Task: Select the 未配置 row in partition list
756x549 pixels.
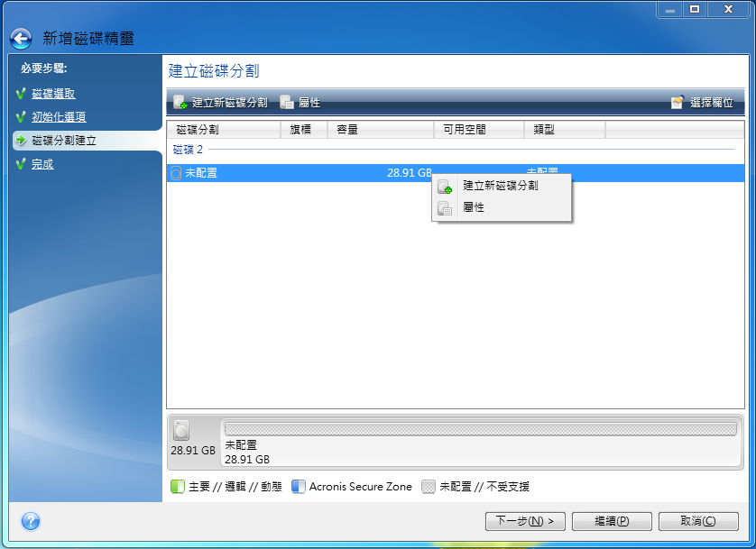Action: point(456,173)
